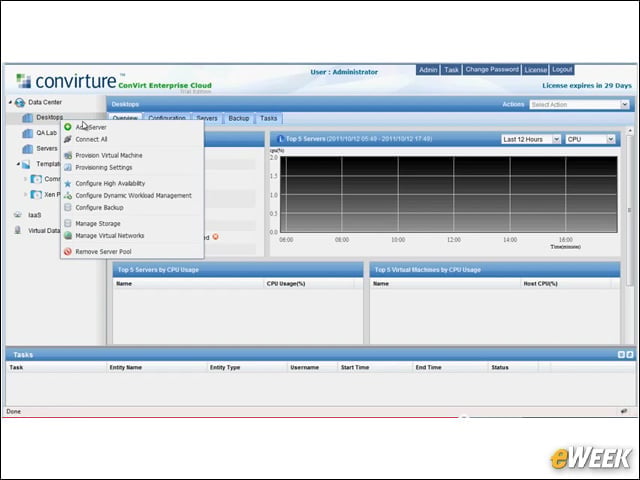
Task: Click the Status column header in Tasks
Action: (x=513, y=367)
